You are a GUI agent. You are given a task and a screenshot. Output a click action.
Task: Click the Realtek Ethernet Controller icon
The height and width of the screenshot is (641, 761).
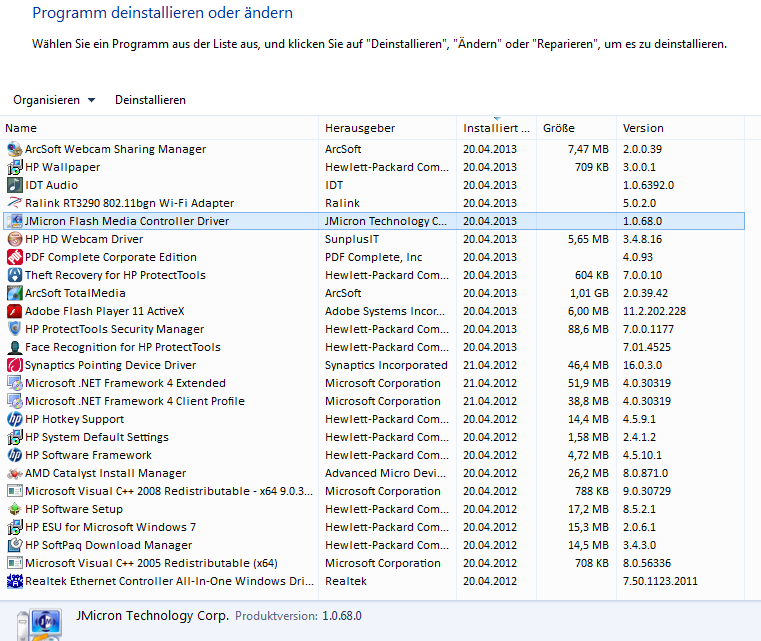[x=15, y=581]
